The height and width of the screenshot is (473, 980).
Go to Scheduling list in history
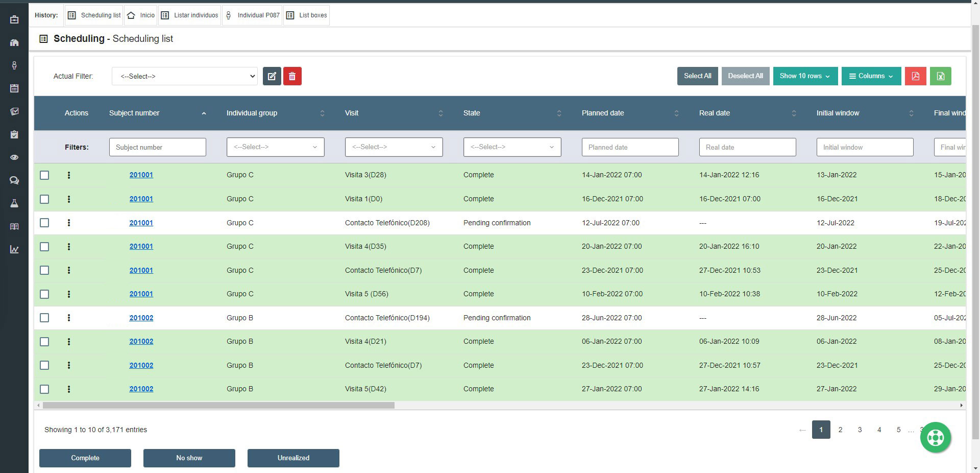(x=94, y=15)
